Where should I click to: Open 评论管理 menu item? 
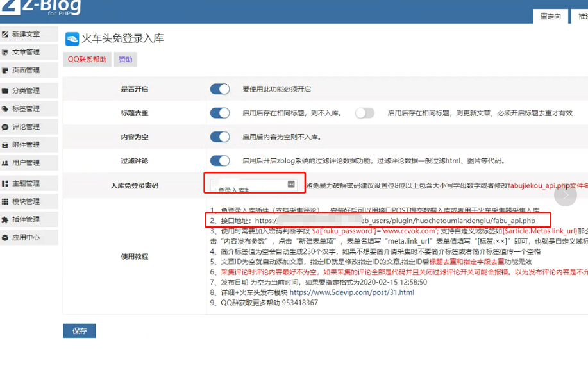(29, 127)
